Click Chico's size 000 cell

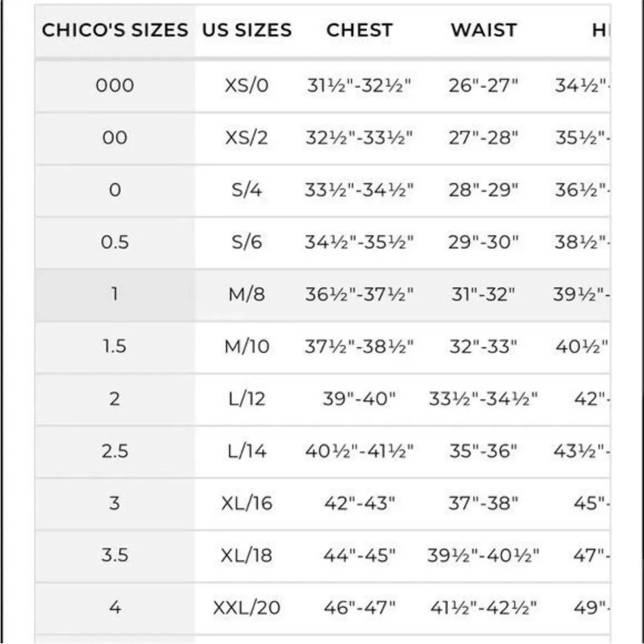[x=114, y=85]
